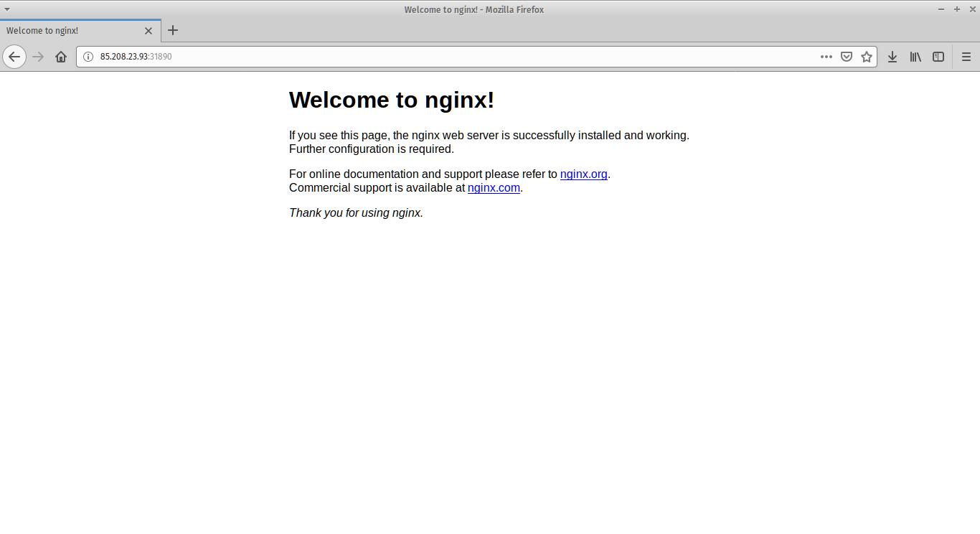Click the 'Welcome to nginx!' page heading
Screen dimensions: 980x534
tap(392, 100)
